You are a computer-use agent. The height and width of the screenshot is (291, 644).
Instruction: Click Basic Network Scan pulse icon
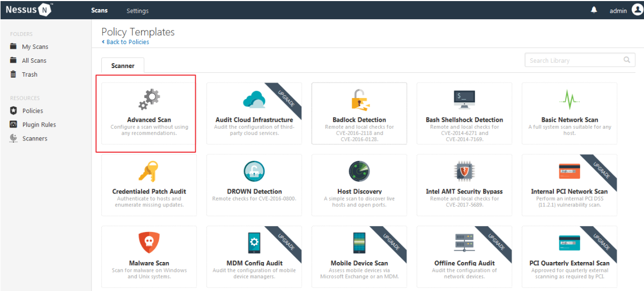[x=569, y=100]
